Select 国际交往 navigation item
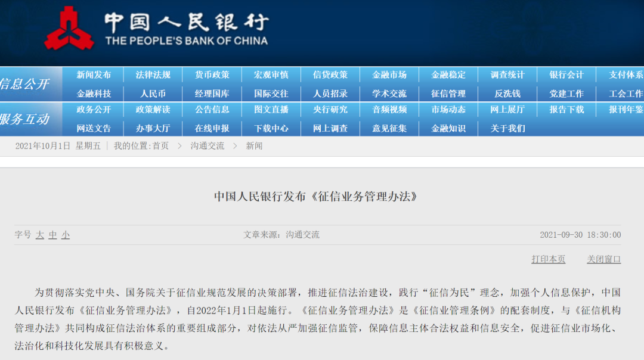 click(271, 94)
